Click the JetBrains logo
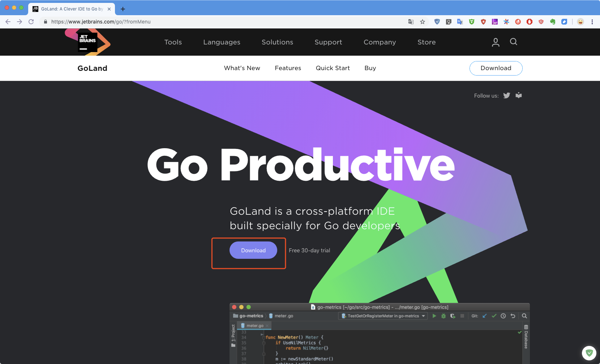The height and width of the screenshot is (364, 600). coord(87,42)
